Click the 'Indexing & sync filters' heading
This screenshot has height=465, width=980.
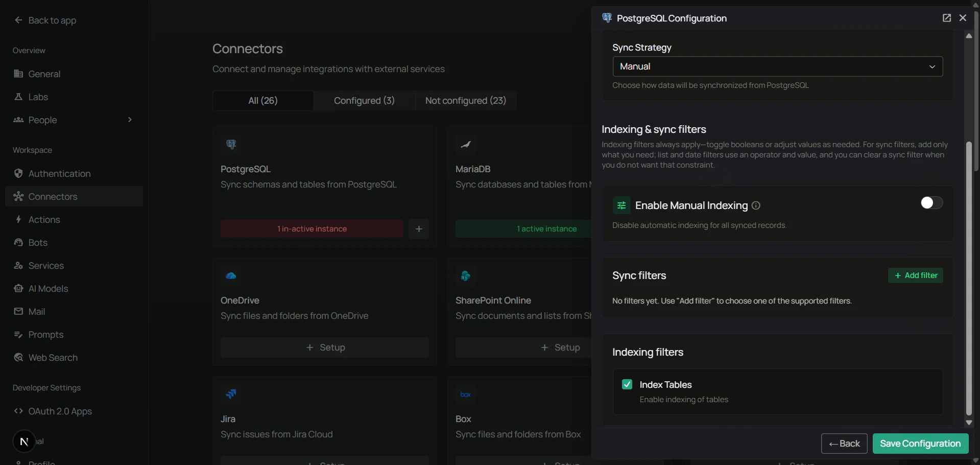point(654,129)
